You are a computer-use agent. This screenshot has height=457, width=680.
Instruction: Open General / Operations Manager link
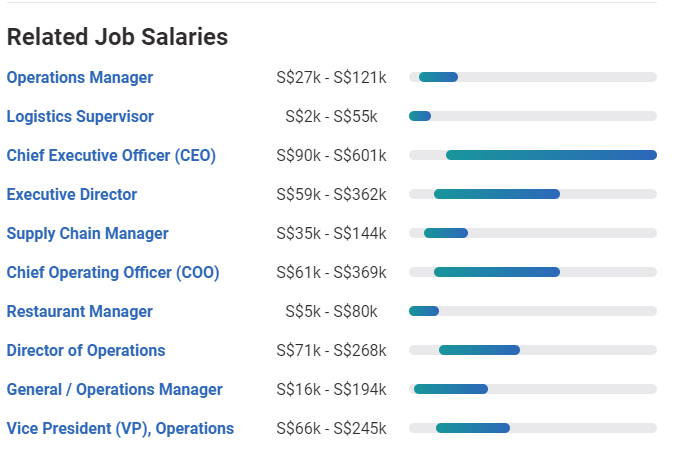coord(115,389)
